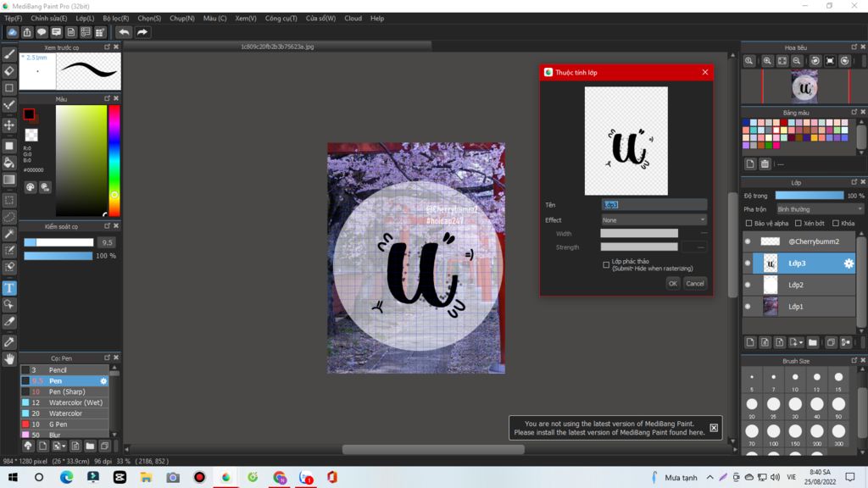This screenshot has height=488, width=868.
Task: Open File Explorer on taskbar
Action: [146, 477]
